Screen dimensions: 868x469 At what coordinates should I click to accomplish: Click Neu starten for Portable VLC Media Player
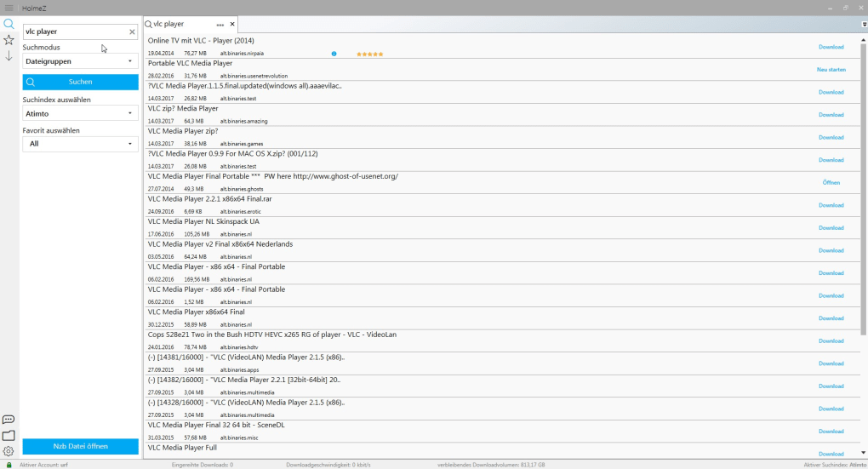pyautogui.click(x=831, y=70)
